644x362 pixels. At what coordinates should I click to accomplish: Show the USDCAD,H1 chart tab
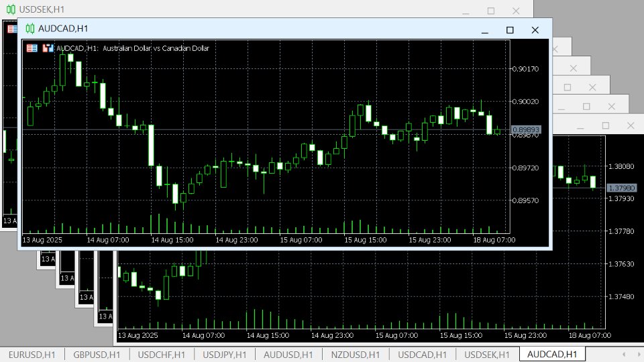[x=422, y=355]
